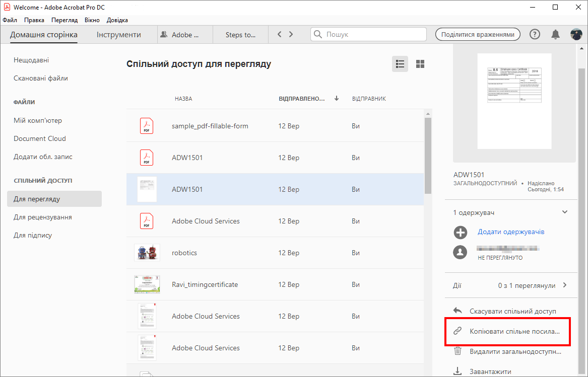Sort by the НАЗВА column header
This screenshot has width=588, height=377.
183,99
